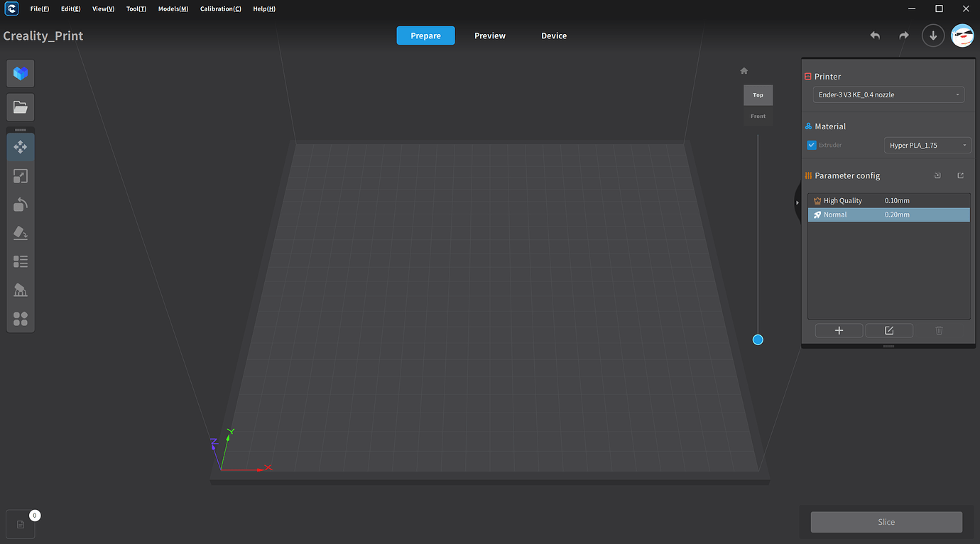
Task: Select the Move tool
Action: pos(20,146)
